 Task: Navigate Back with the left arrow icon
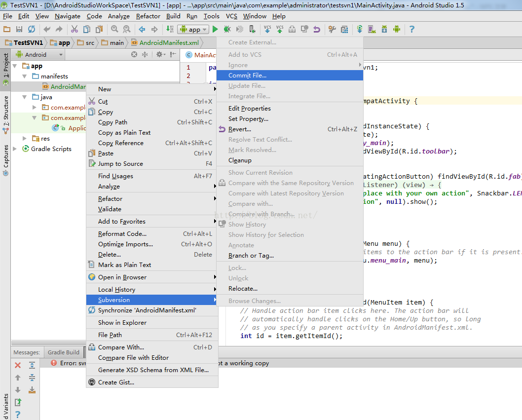click(142, 29)
